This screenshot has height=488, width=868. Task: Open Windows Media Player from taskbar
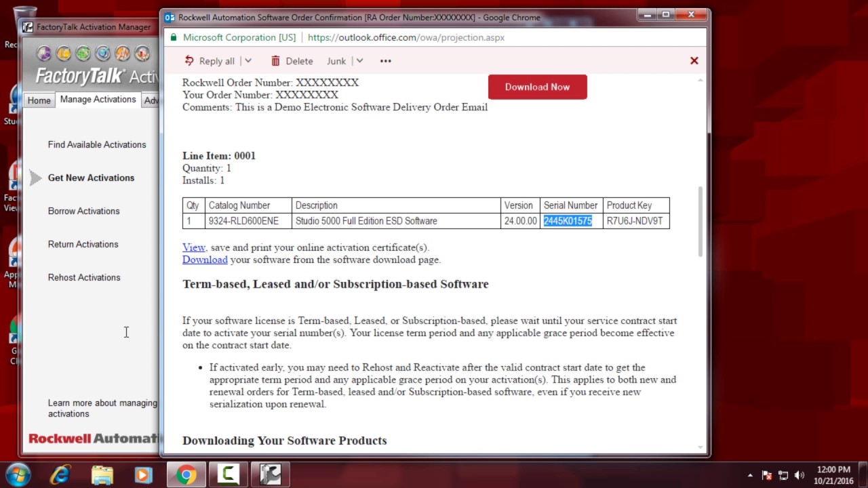[x=143, y=475]
